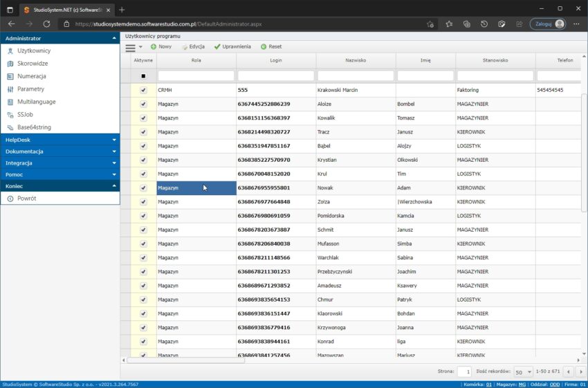Viewport: 588px width, 388px height.
Task: Click the Powrót back icon
Action: click(10, 198)
